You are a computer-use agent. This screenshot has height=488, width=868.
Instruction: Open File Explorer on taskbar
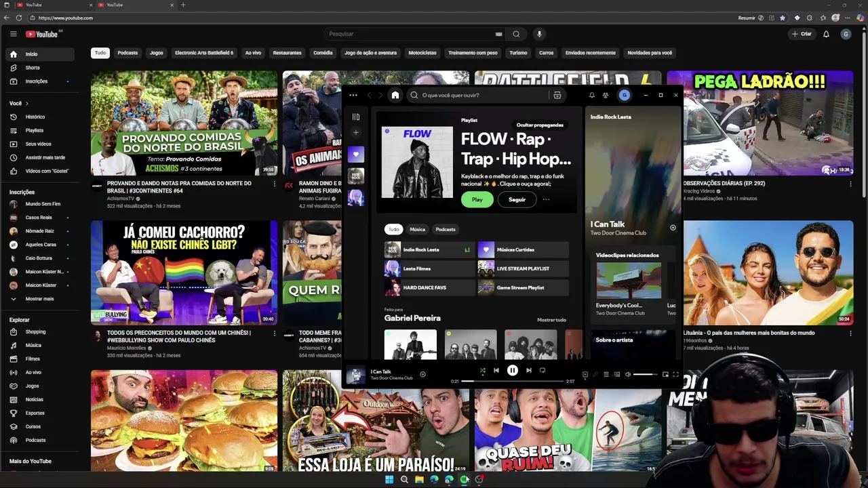point(419,479)
